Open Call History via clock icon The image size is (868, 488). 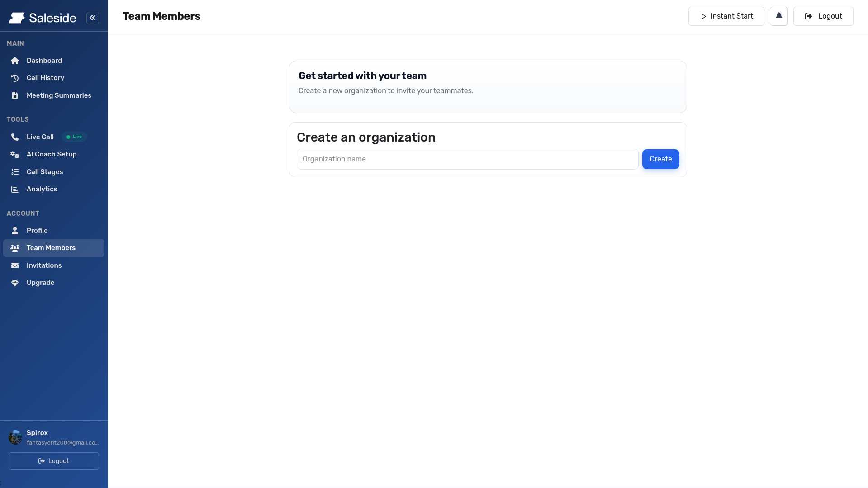point(15,78)
